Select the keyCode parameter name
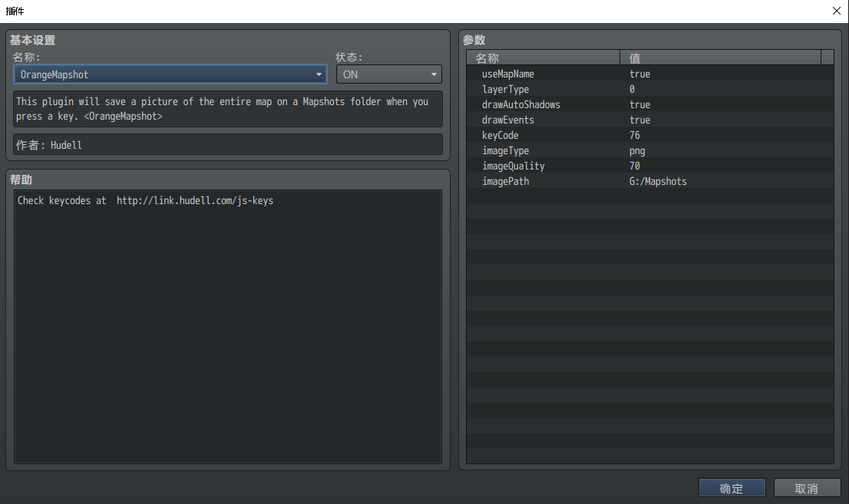Image resolution: width=849 pixels, height=504 pixels. [x=500, y=135]
